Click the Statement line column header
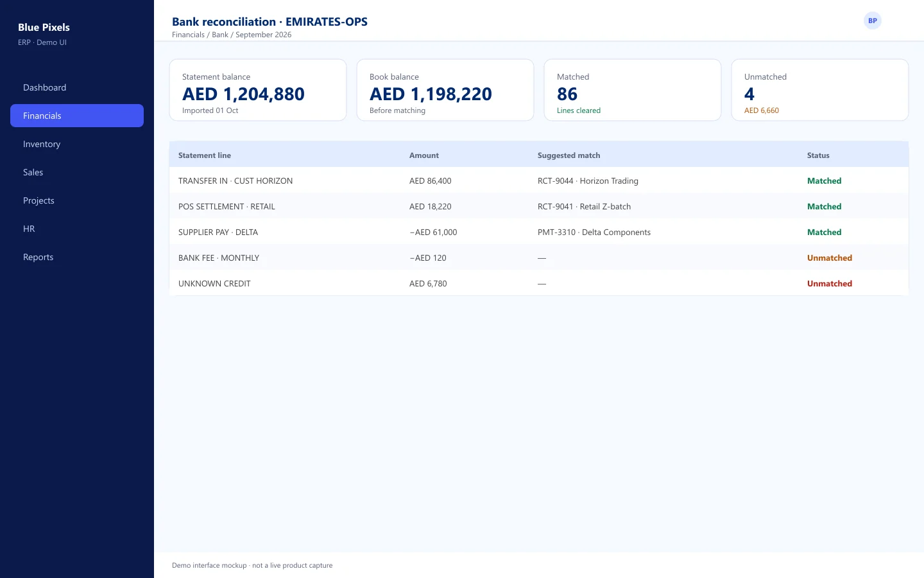The height and width of the screenshot is (578, 924). pyautogui.click(x=205, y=155)
